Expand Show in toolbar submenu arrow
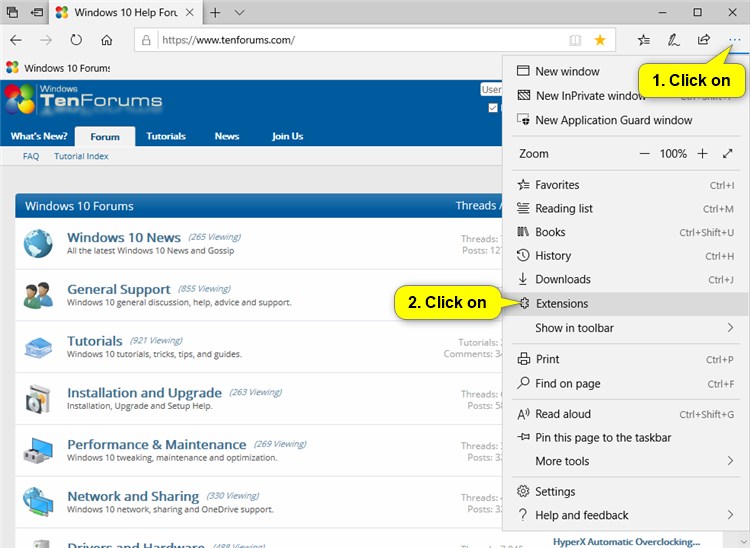The width and height of the screenshot is (750, 548). click(730, 328)
